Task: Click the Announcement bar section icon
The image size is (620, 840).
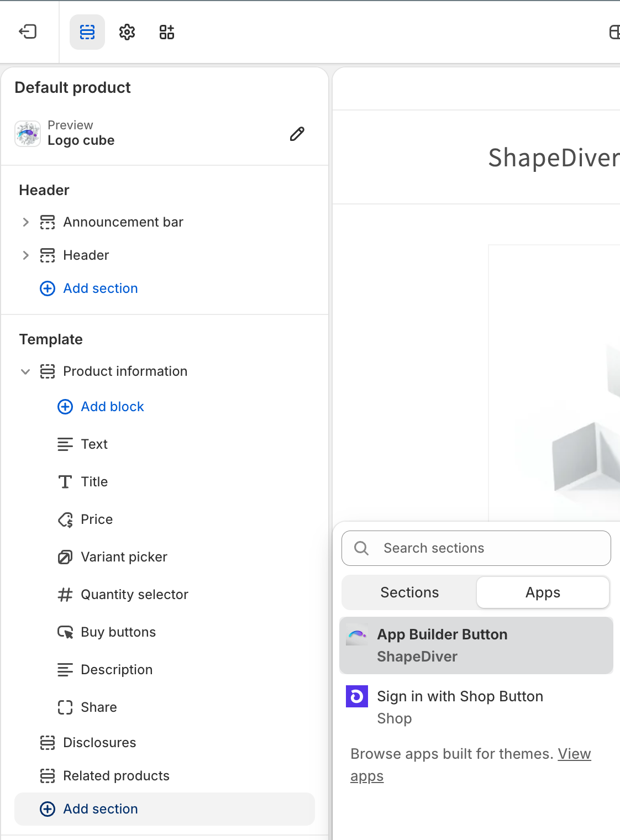Action: tap(48, 222)
